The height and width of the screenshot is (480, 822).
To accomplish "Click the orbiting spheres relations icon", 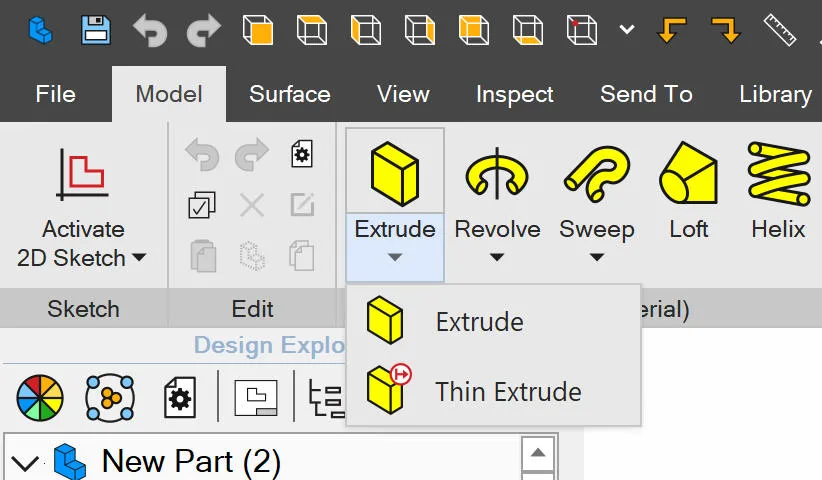I will pos(110,398).
